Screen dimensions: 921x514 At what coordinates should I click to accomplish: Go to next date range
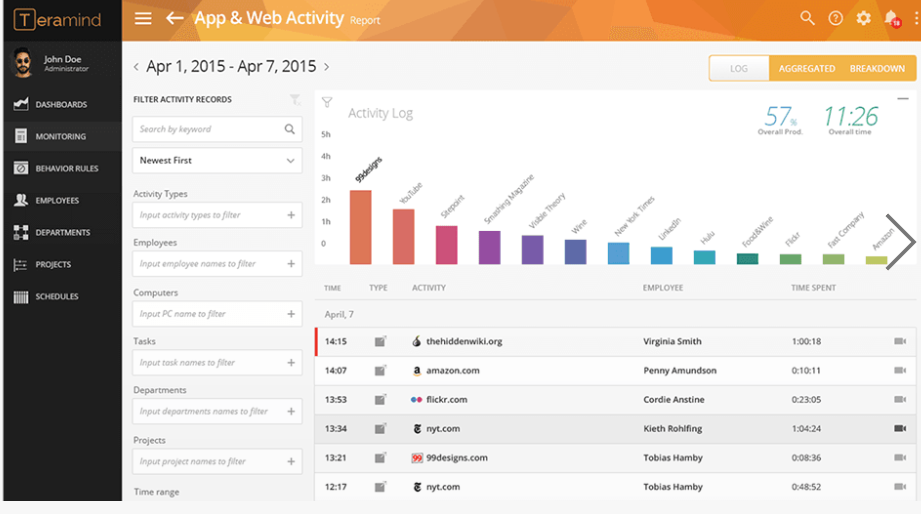click(x=327, y=67)
